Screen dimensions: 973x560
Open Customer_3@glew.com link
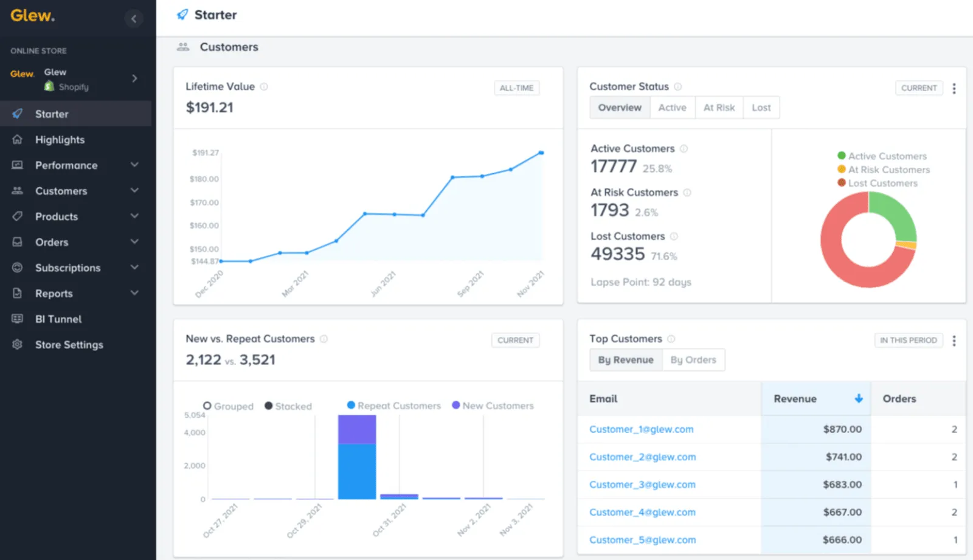(642, 485)
